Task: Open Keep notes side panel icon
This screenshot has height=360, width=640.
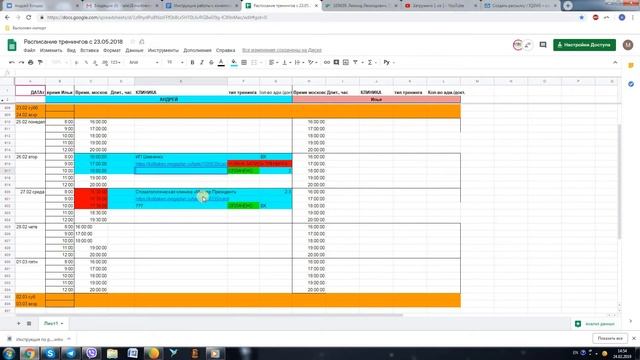Action: tap(631, 66)
